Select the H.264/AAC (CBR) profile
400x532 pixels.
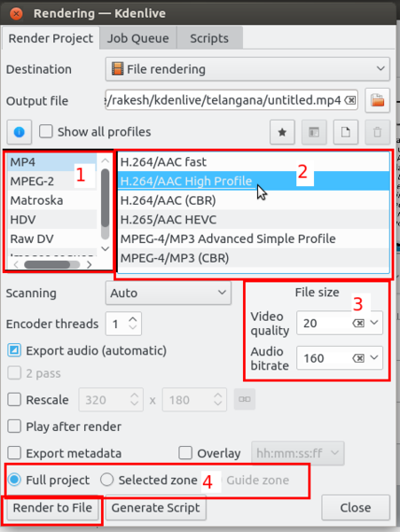[x=253, y=200]
